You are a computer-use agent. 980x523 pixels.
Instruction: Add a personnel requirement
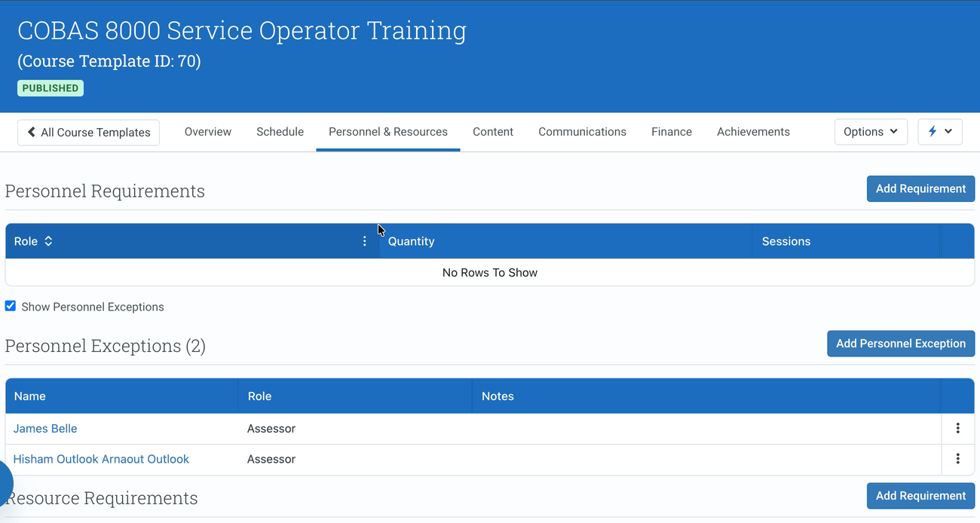click(920, 188)
